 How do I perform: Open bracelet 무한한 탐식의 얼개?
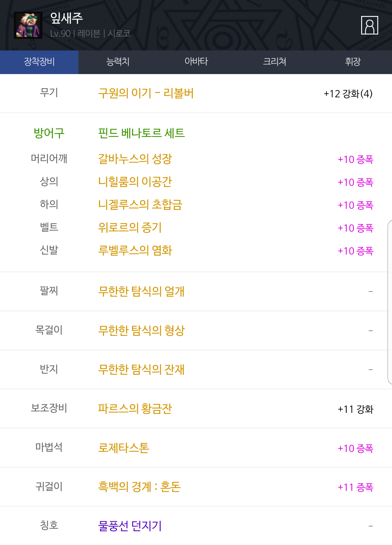142,291
